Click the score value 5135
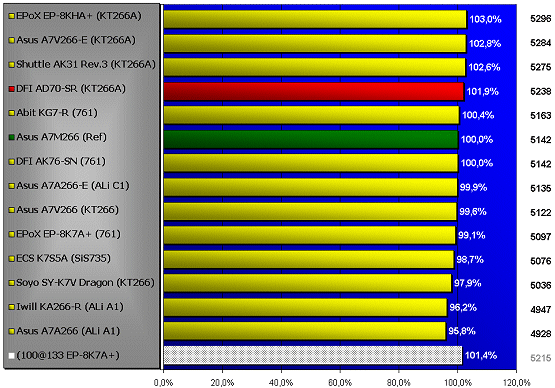The height and width of the screenshot is (388, 555). point(541,188)
